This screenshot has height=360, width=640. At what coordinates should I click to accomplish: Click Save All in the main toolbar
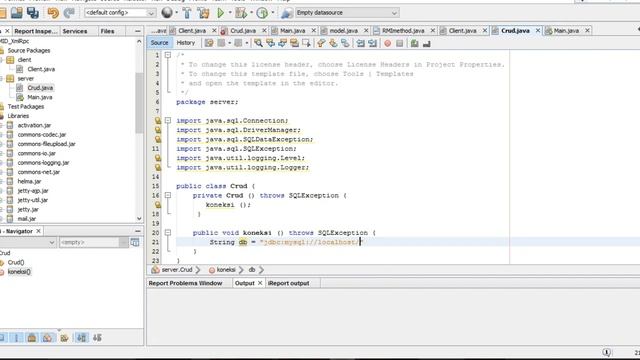[x=33, y=13]
